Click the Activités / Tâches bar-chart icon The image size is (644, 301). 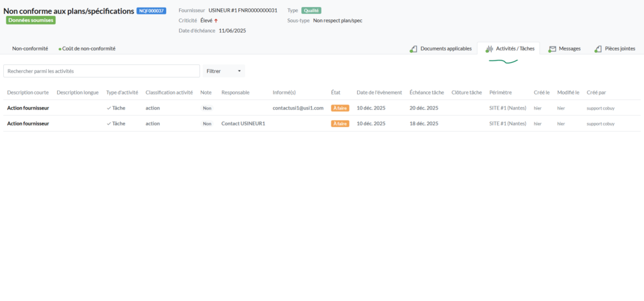(489, 49)
